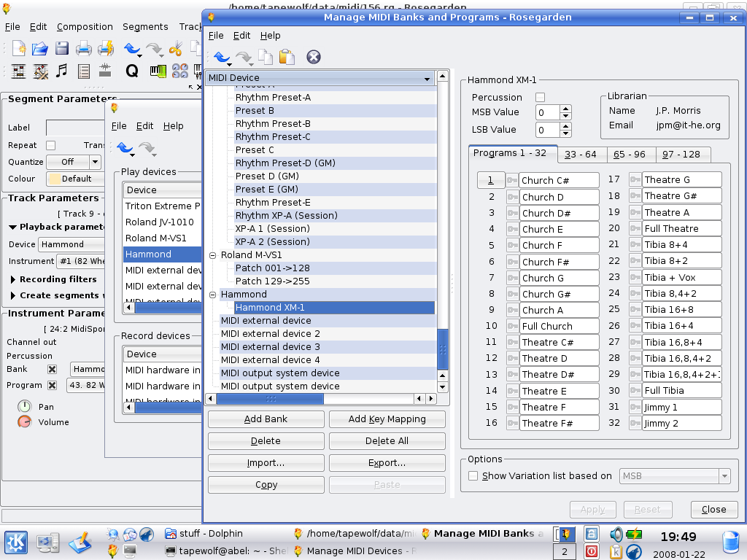Click the printer with lightning bolt icon
Image resolution: width=747 pixels, height=560 pixels.
pos(106,49)
